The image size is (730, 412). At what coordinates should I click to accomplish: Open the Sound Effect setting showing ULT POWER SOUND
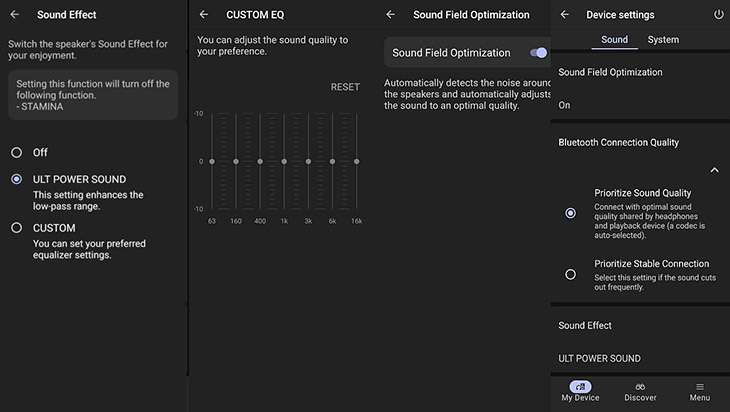click(x=640, y=341)
